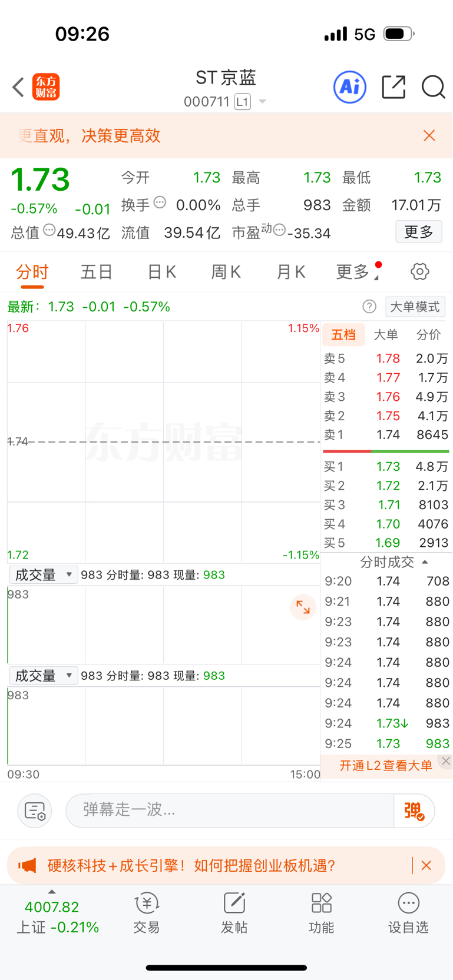
Task: Open chart settings gear icon
Action: [x=419, y=272]
